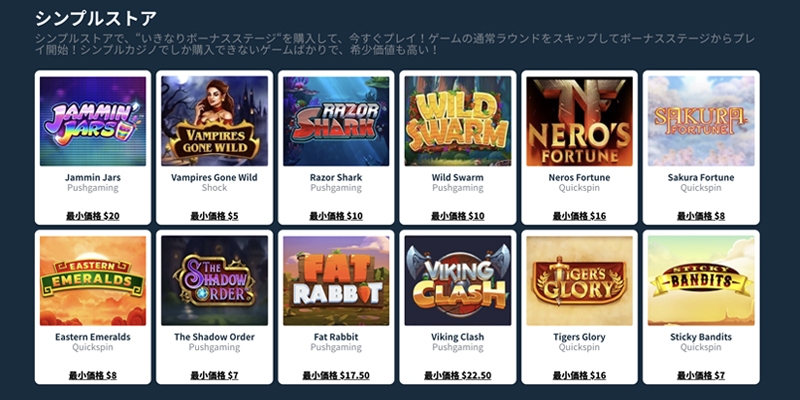Click the Neros Fortune 最小価格 $16 link
The width and height of the screenshot is (800, 400).
580,216
